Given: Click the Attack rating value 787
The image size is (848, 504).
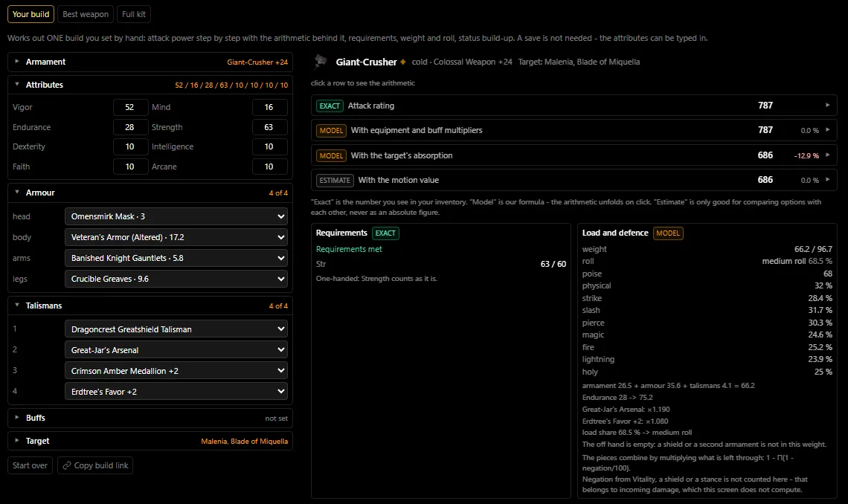Looking at the screenshot, I should point(765,106).
